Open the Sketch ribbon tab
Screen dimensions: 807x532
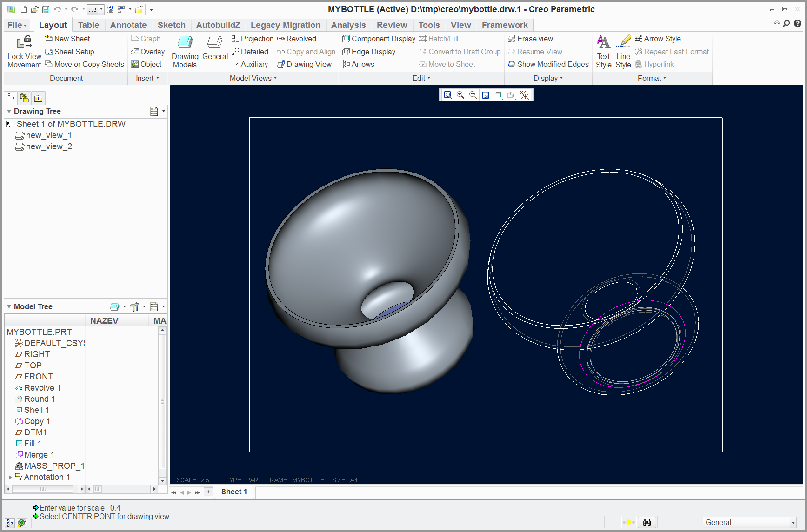(171, 25)
